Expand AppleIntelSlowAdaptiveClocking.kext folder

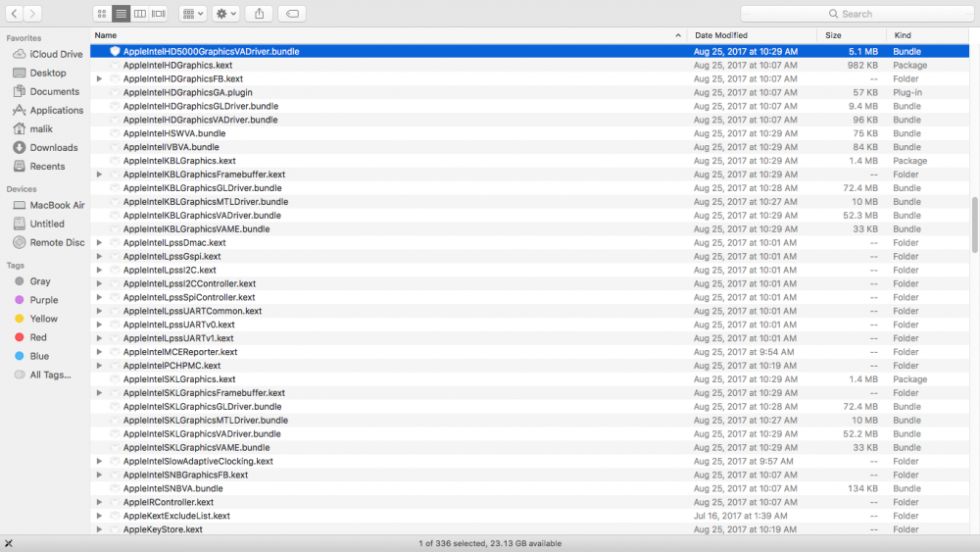click(99, 462)
